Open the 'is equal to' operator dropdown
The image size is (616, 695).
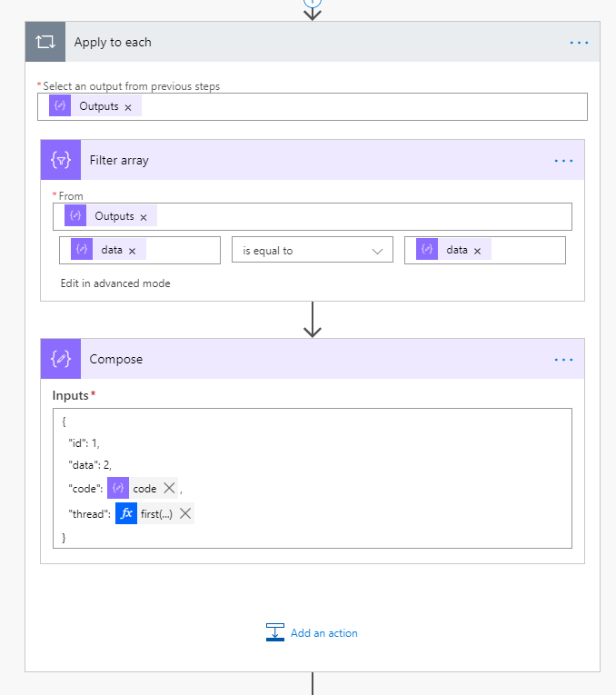(x=313, y=251)
